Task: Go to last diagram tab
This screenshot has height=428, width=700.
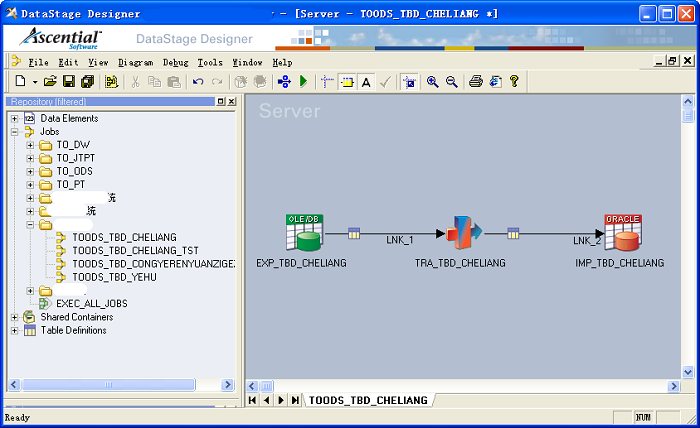Action: pos(295,400)
